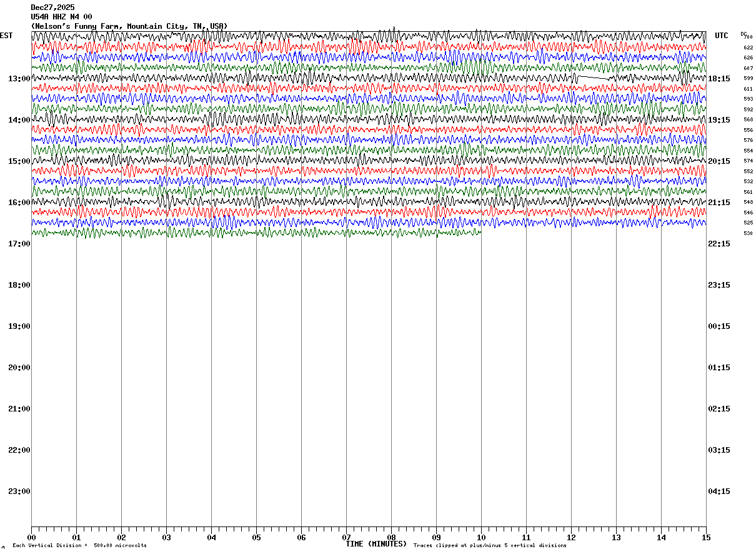Click the DC offset value "574"

click(748, 161)
